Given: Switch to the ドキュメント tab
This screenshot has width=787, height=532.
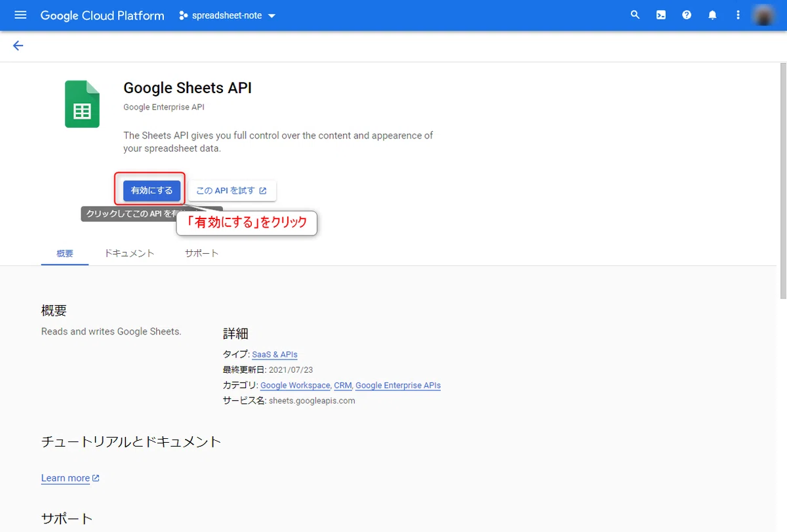Looking at the screenshot, I should click(129, 253).
